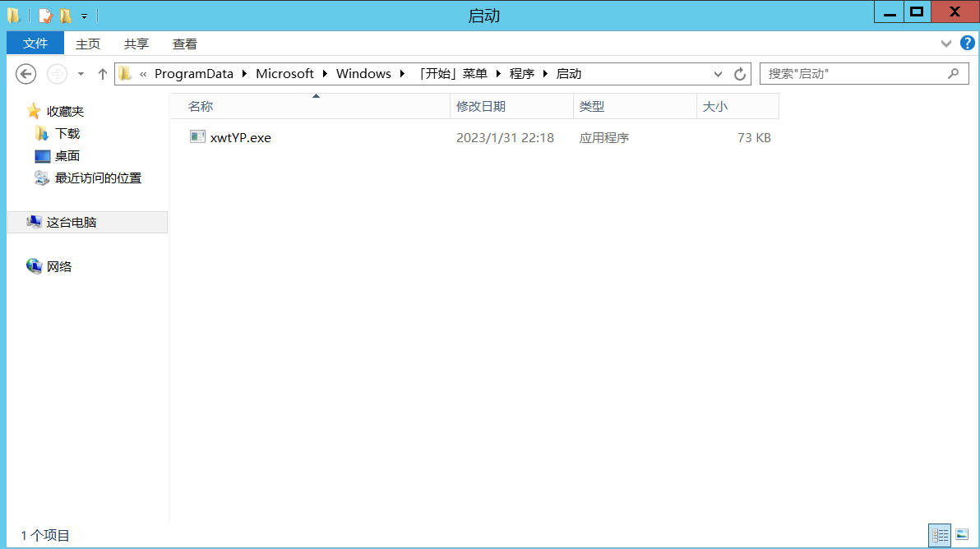
Task: Click the 收藏夹 star icon
Action: coord(34,111)
